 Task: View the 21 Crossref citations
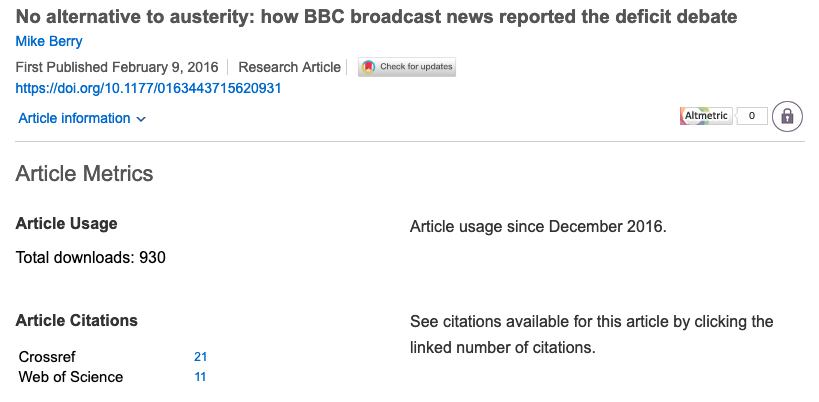point(200,357)
